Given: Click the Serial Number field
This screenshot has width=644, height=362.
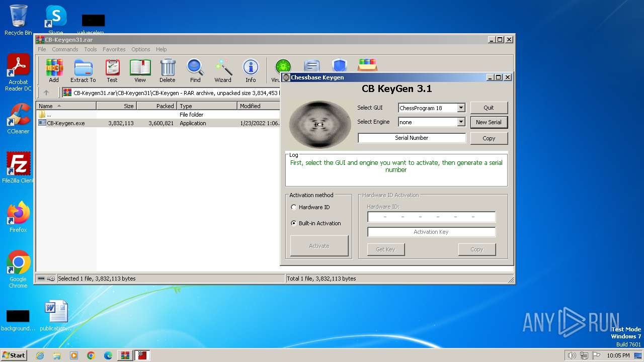Looking at the screenshot, I should pyautogui.click(x=412, y=138).
